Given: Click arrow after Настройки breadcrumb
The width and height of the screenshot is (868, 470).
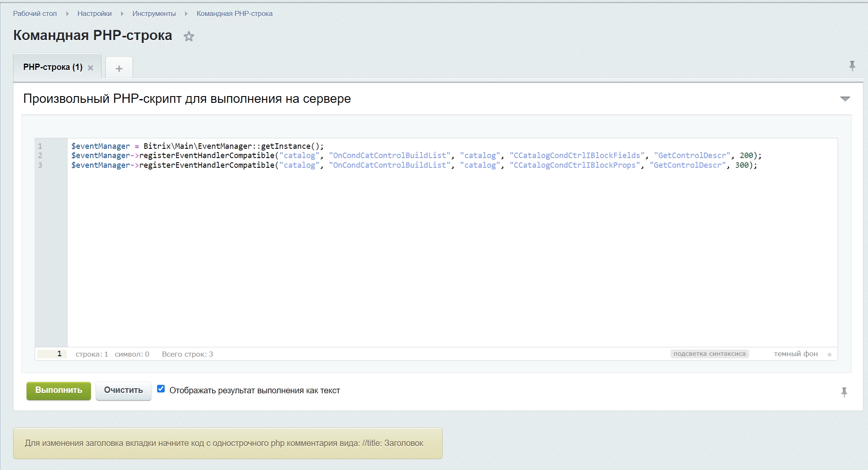Looking at the screenshot, I should (122, 14).
